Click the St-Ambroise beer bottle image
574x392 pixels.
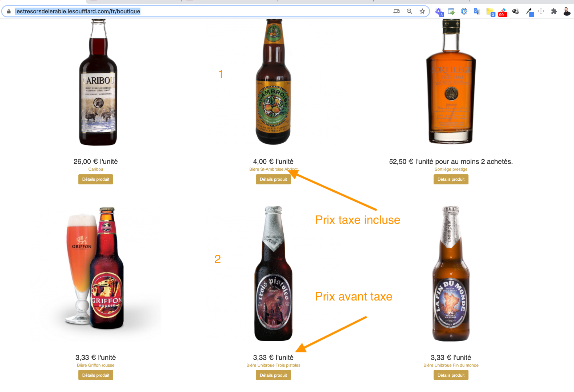pyautogui.click(x=274, y=82)
